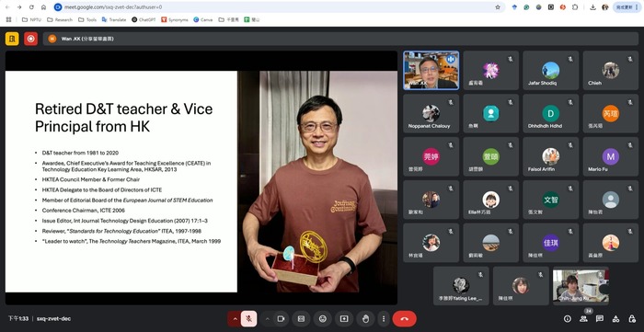Open Research bookmarks folder

(x=60, y=19)
